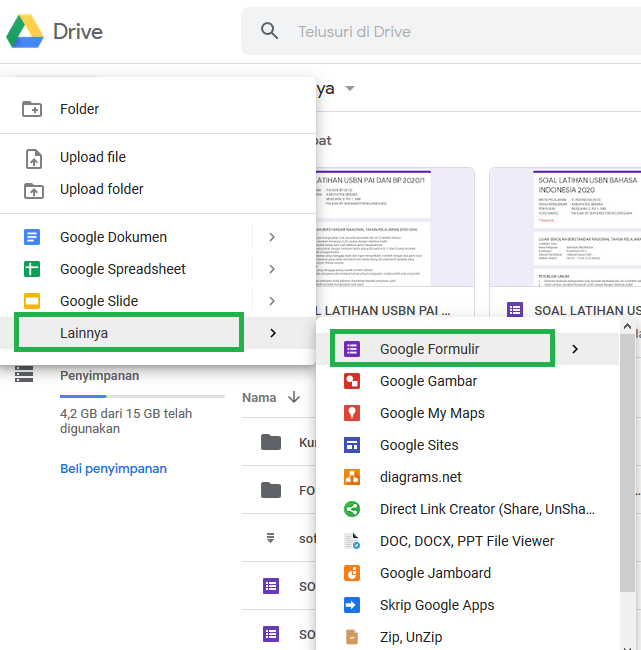The image size is (641, 650).
Task: Click the storage usage progress bar
Action: (x=142, y=396)
